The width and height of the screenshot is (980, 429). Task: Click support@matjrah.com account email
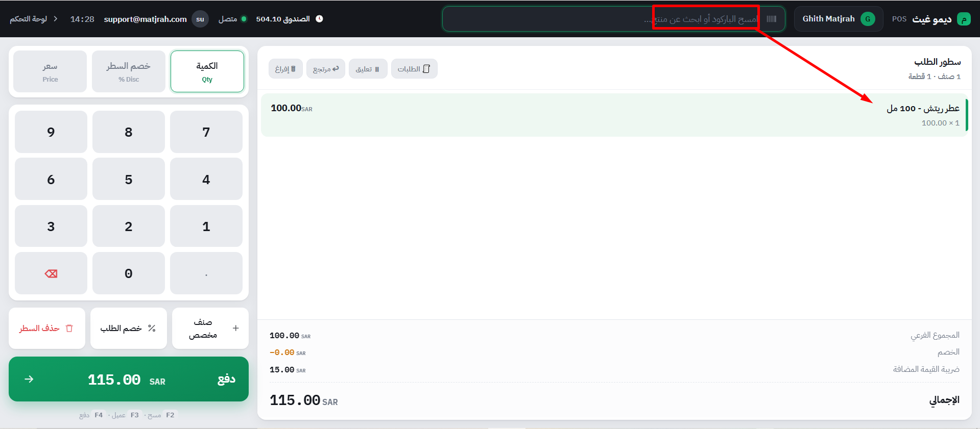[146, 19]
